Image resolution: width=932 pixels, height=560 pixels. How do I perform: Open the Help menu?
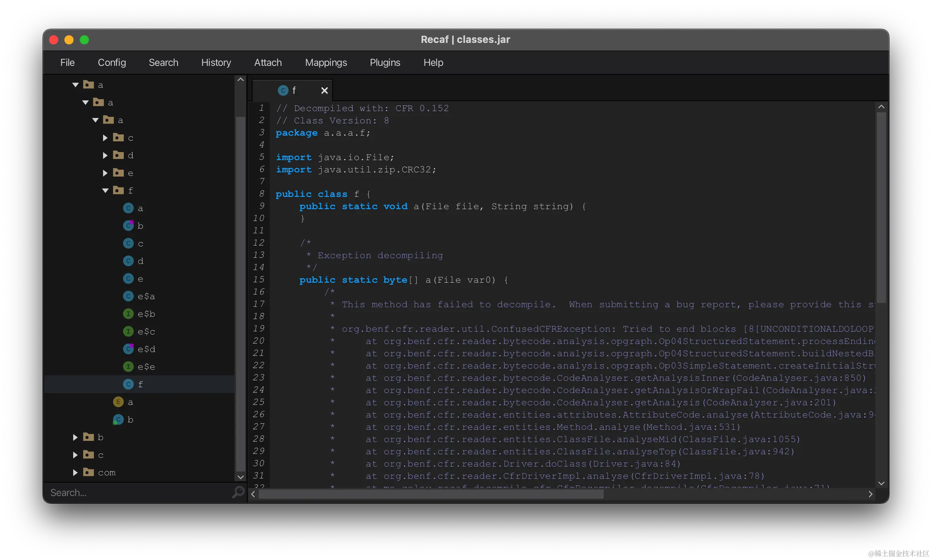coord(433,62)
